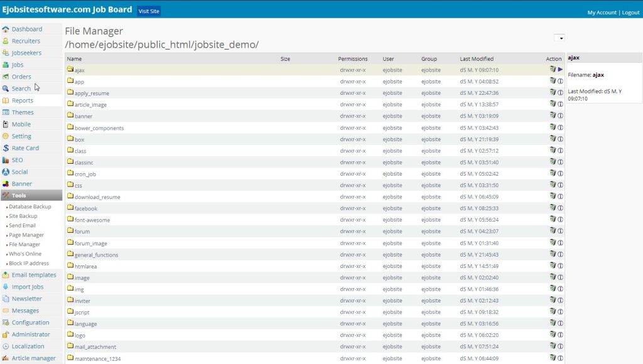Open Jobseekers in the sidebar
The height and width of the screenshot is (364, 643).
pos(26,53)
